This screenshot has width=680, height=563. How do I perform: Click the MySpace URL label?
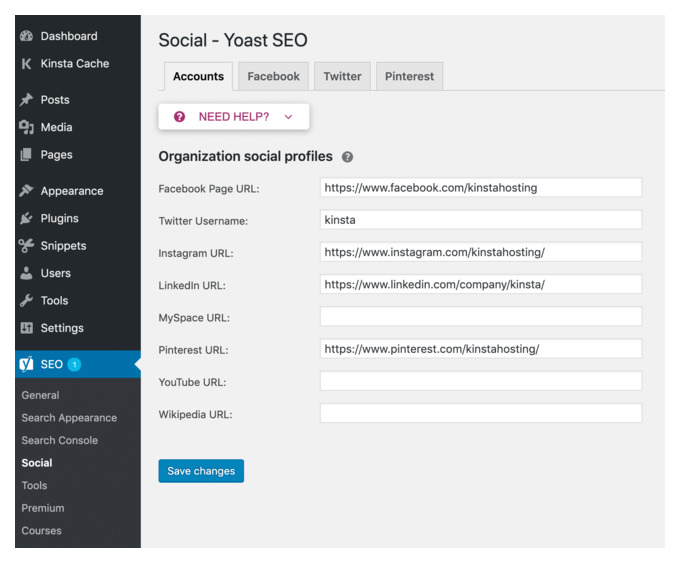pos(194,318)
